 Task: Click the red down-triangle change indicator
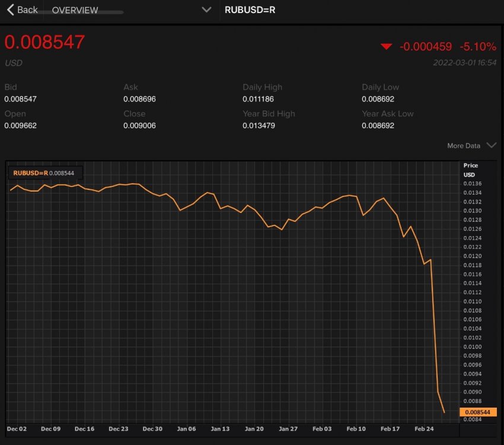387,47
